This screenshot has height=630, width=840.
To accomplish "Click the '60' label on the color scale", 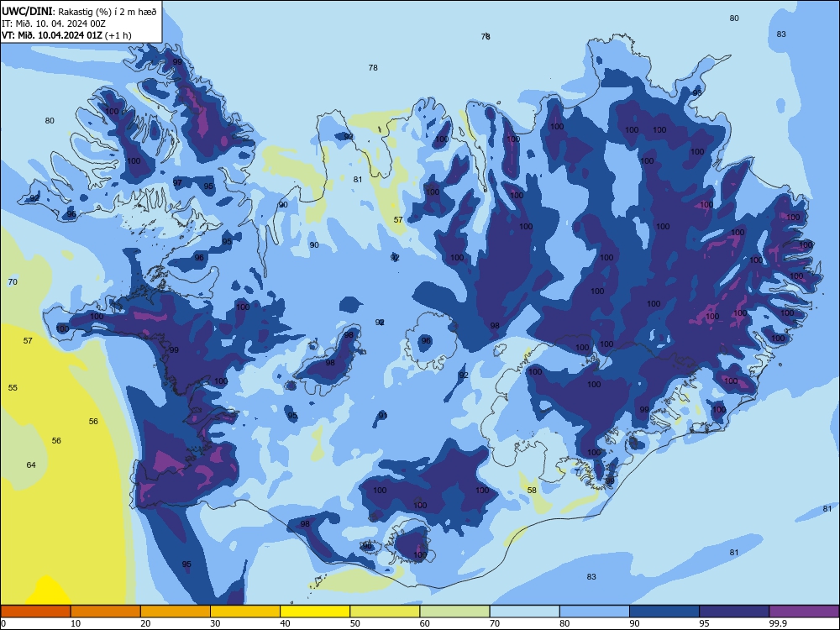I will tap(425, 623).
